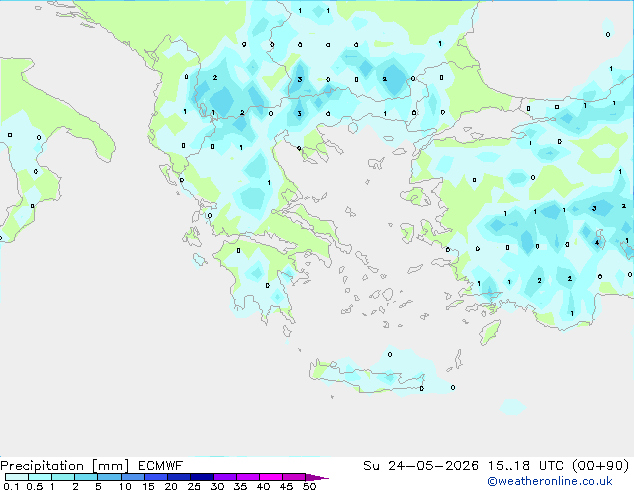634x490 pixels.
Task: Click the date 'Su 24-05-2026'
Action: tap(421, 466)
